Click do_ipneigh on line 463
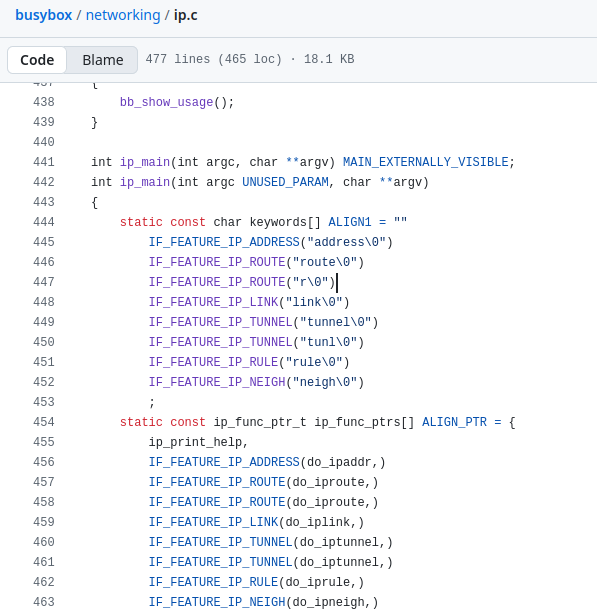The width and height of the screenshot is (597, 610). (x=328, y=602)
